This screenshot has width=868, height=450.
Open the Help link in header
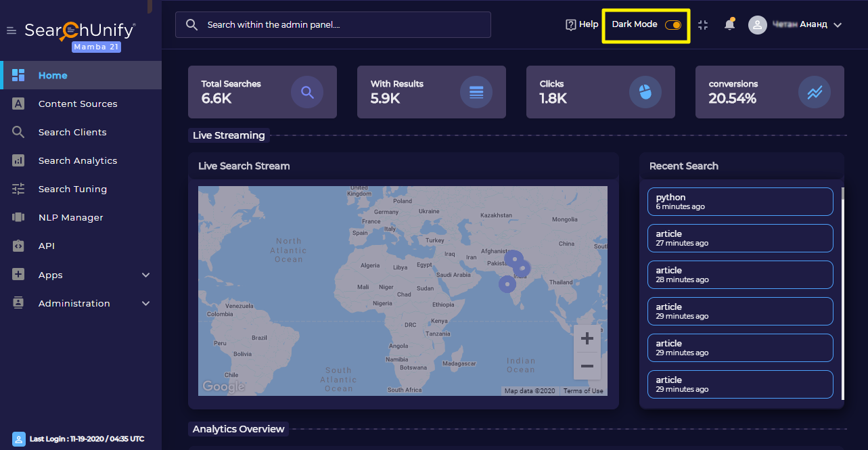tap(582, 24)
